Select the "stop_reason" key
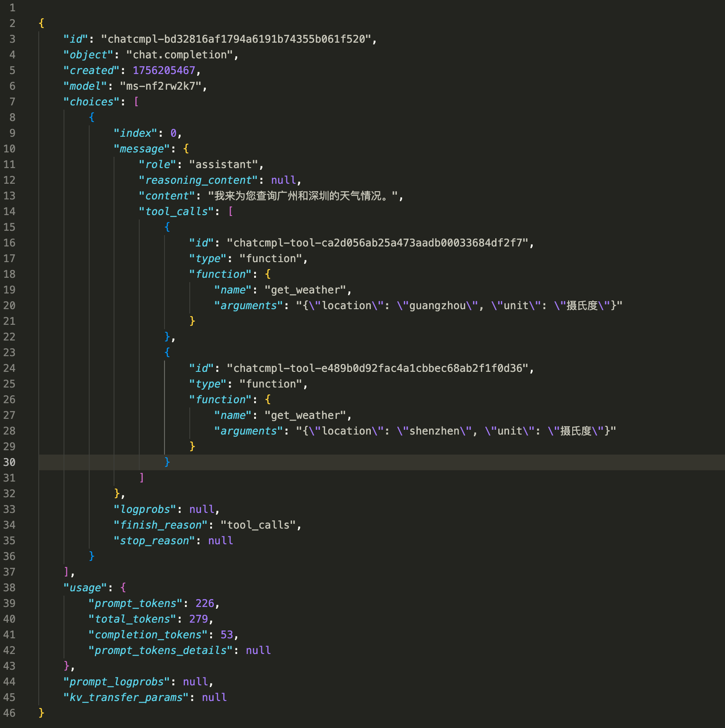Image resolution: width=725 pixels, height=728 pixels. [x=154, y=541]
